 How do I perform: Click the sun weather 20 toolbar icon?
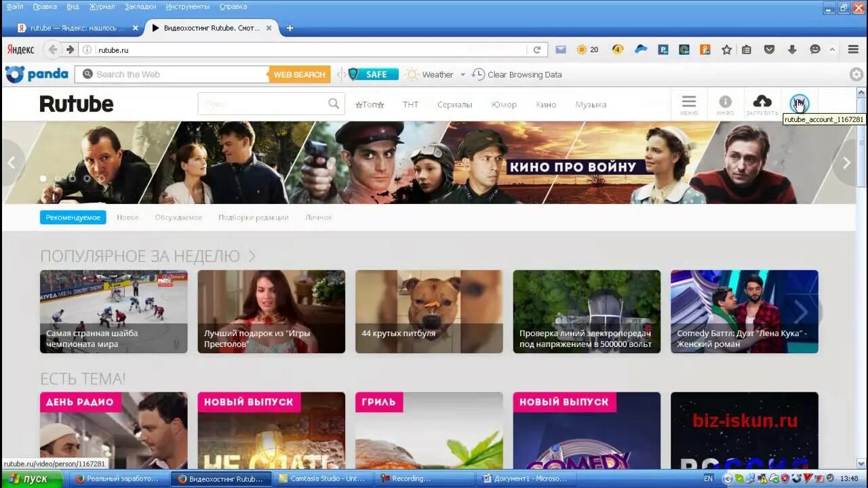point(587,49)
